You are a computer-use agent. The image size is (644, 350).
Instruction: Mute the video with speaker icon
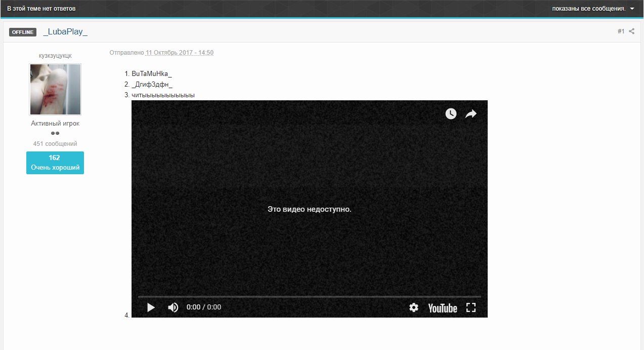click(x=173, y=307)
